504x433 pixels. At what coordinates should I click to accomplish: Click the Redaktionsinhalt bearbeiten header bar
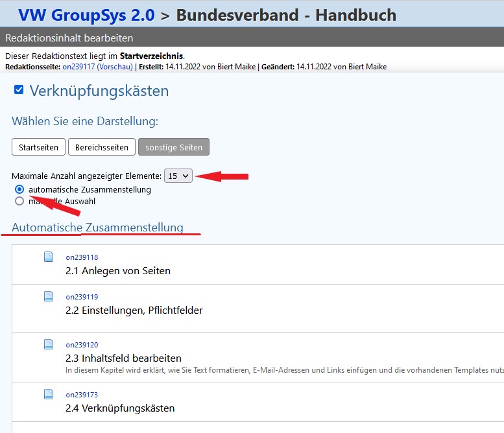pyautogui.click(x=252, y=38)
